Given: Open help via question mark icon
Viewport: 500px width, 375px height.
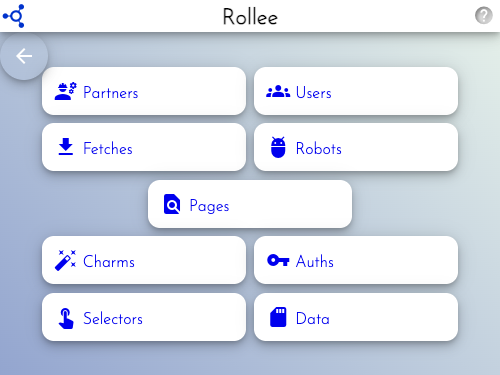Looking at the screenshot, I should click(483, 15).
